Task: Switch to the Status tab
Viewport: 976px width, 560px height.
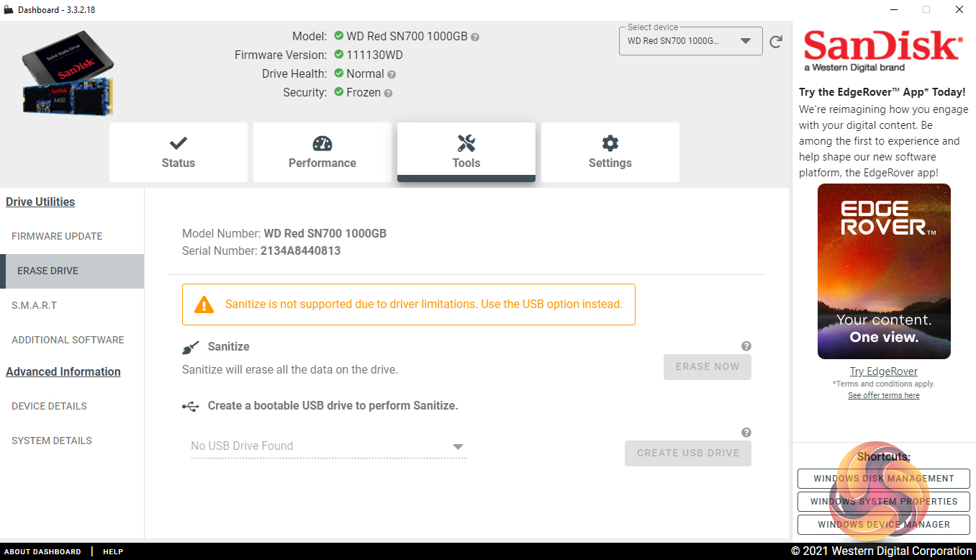Action: coord(179,152)
